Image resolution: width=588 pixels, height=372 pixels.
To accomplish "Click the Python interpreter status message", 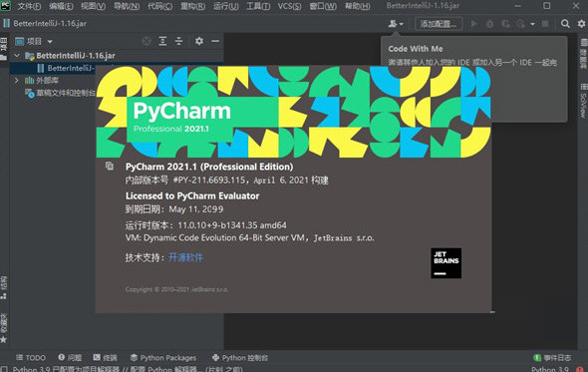I will tap(128, 369).
